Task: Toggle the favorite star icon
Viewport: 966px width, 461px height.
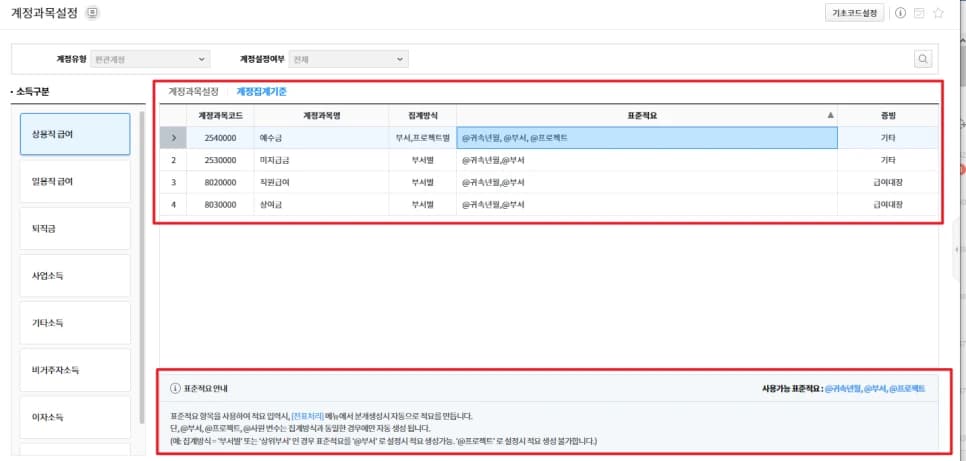Action: coord(938,13)
